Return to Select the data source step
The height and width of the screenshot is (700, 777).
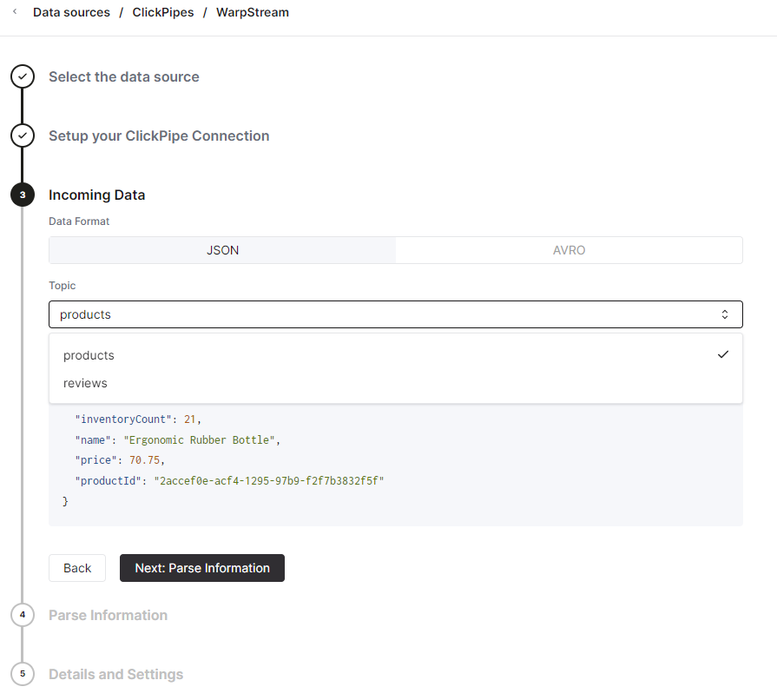click(x=124, y=76)
